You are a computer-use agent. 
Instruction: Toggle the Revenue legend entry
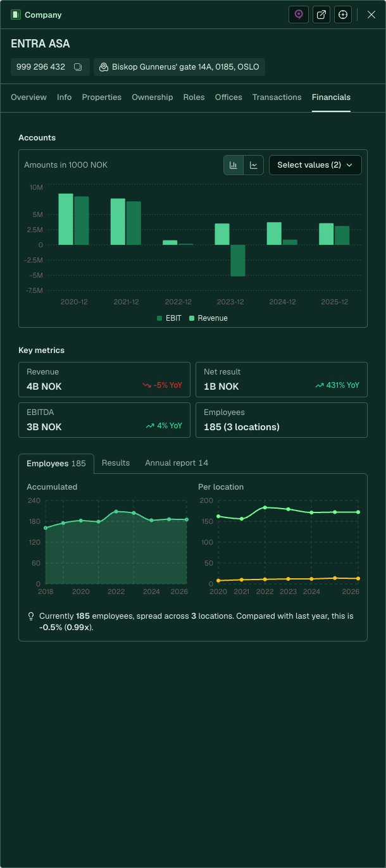(x=208, y=318)
